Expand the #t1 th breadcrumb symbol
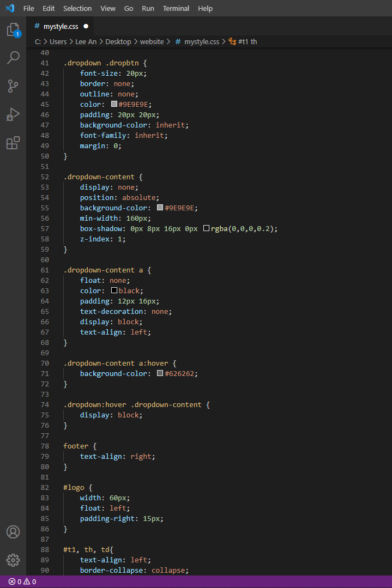 point(248,41)
